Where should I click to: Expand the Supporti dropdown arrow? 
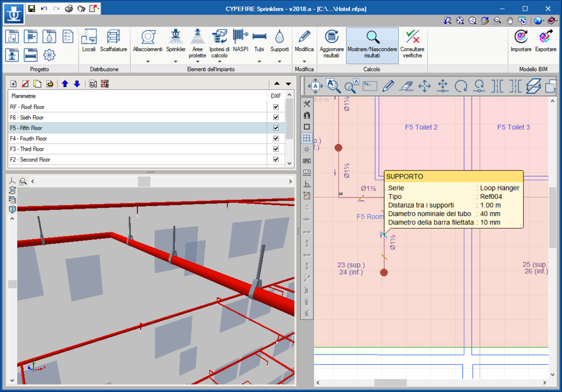pos(279,61)
